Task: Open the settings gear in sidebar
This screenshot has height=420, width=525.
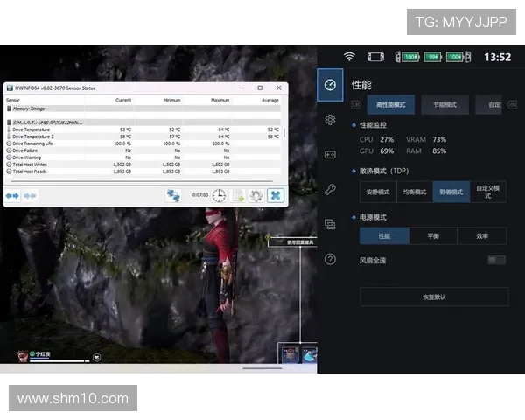Action: 330,120
